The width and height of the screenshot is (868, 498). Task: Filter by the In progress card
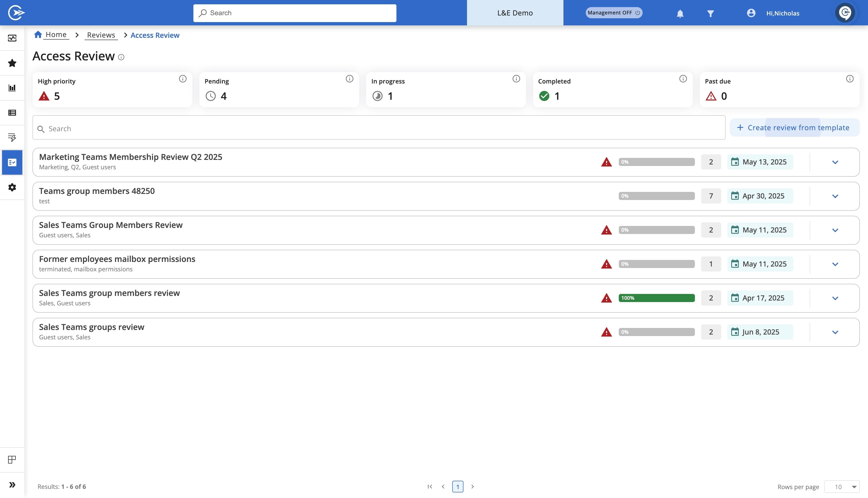(446, 90)
